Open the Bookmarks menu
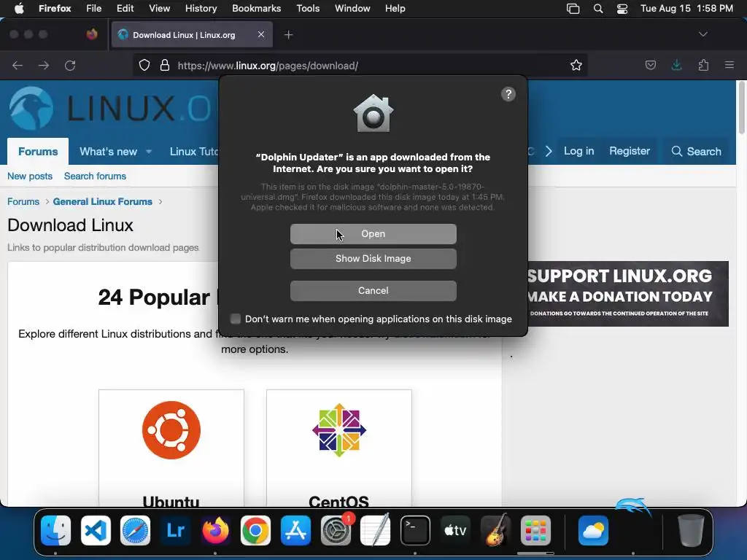Screen dimensions: 747x560 point(256,8)
